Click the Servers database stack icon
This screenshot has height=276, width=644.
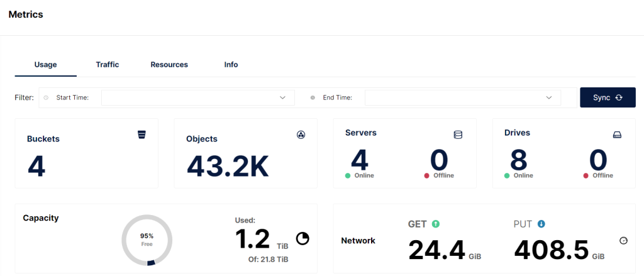pyautogui.click(x=458, y=135)
